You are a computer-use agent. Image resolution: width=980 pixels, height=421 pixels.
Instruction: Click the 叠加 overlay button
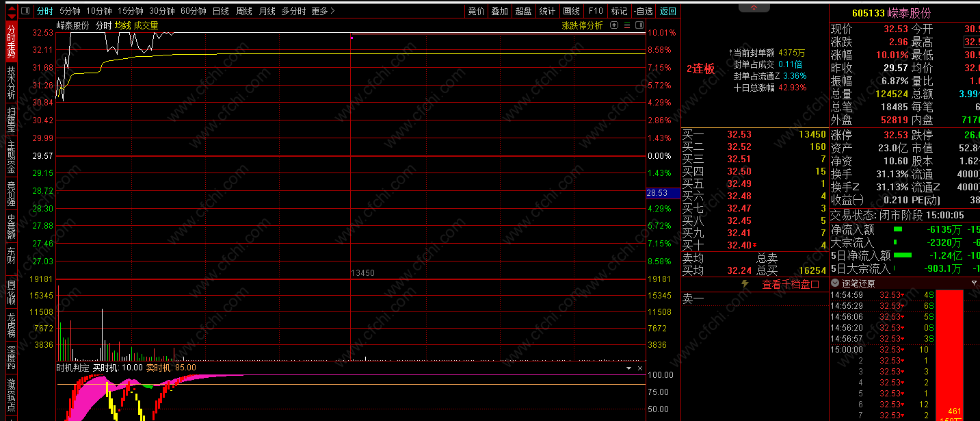point(499,11)
